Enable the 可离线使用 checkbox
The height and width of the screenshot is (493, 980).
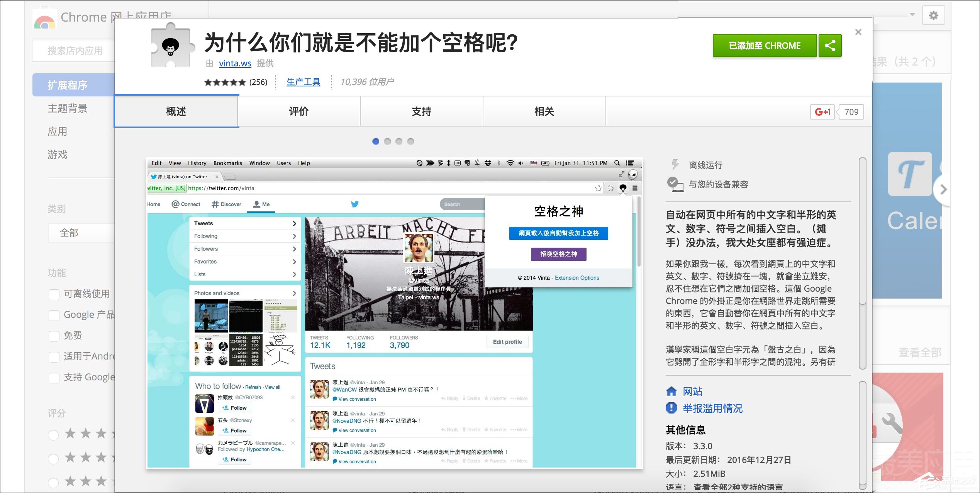[x=54, y=295]
